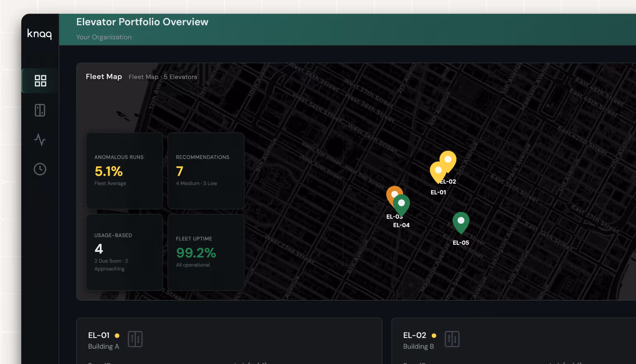This screenshot has width=636, height=364.
Task: Select the EL-05 green map pin
Action: coord(461,222)
